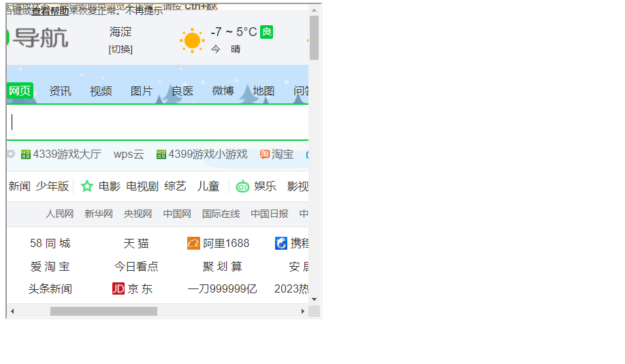Click horizontal scrollbar left arrow
This screenshot has height=364, width=625.
(x=12, y=312)
